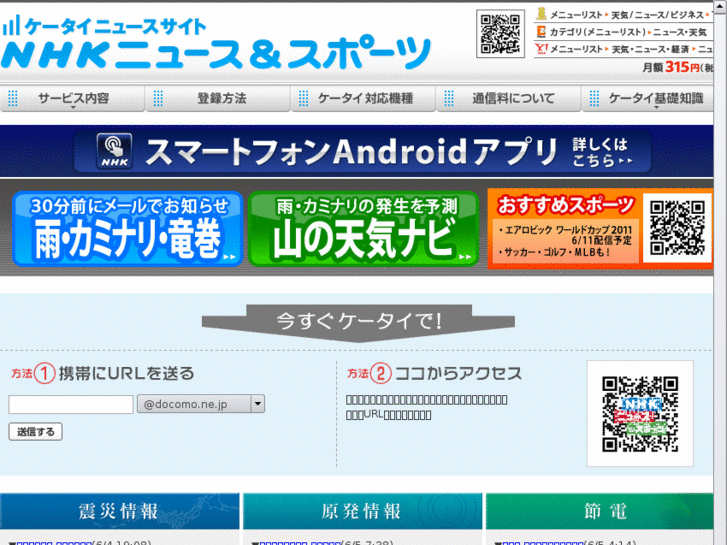Click the colorful NHK QR code under 方法2
The image size is (727, 545).
(x=640, y=414)
